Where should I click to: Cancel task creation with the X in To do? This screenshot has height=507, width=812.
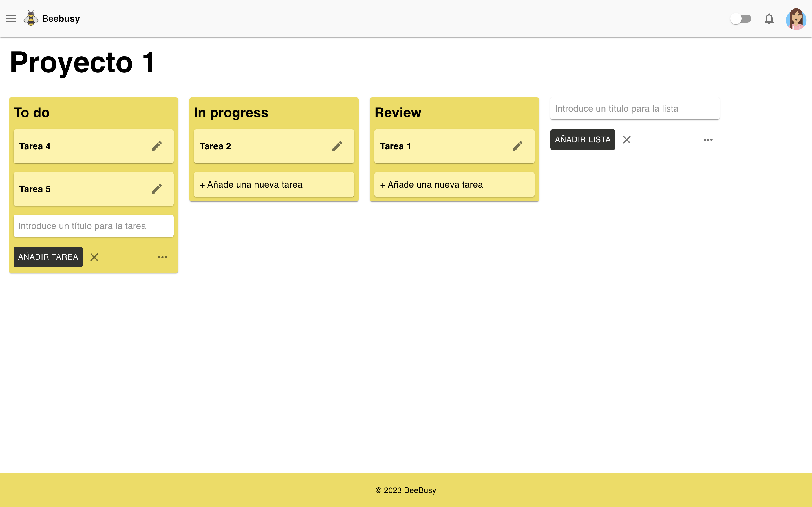(94, 257)
